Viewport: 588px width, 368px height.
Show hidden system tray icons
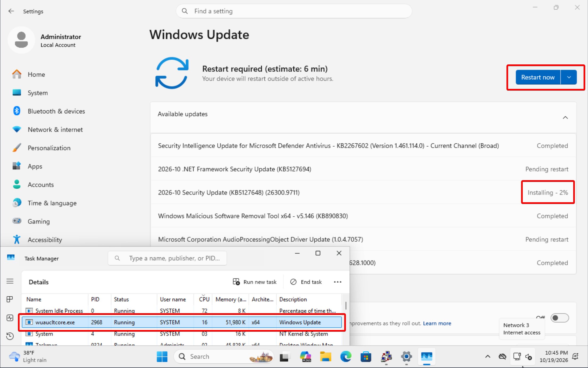click(487, 357)
